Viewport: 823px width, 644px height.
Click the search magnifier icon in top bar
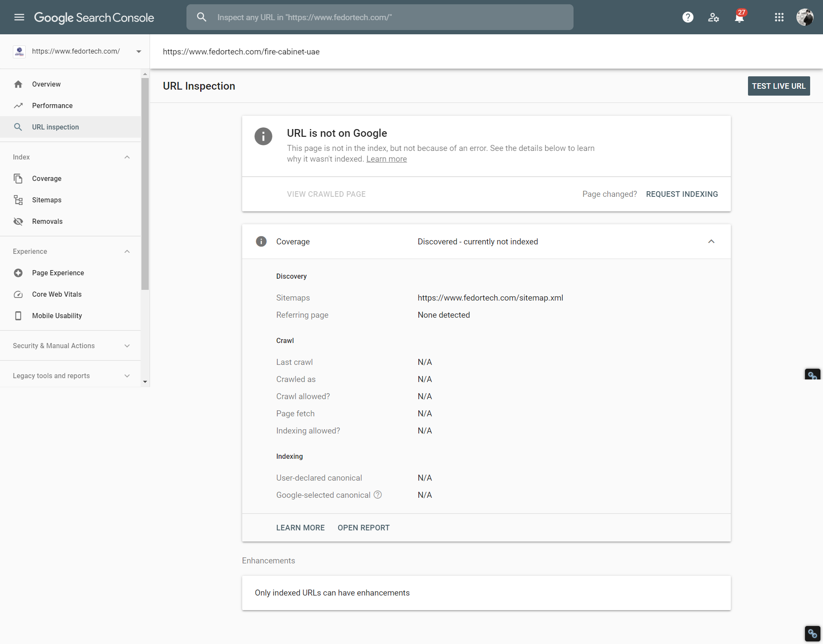pos(201,17)
